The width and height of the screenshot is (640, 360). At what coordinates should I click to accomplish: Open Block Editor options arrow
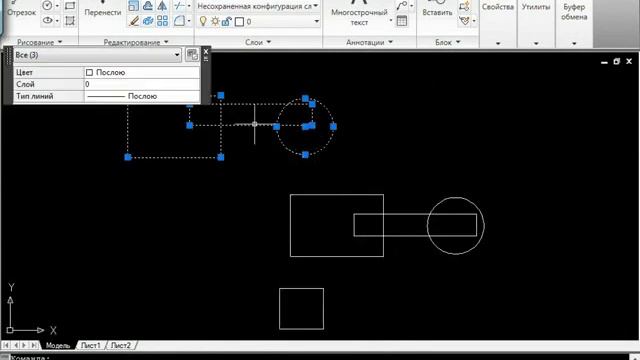[474, 20]
